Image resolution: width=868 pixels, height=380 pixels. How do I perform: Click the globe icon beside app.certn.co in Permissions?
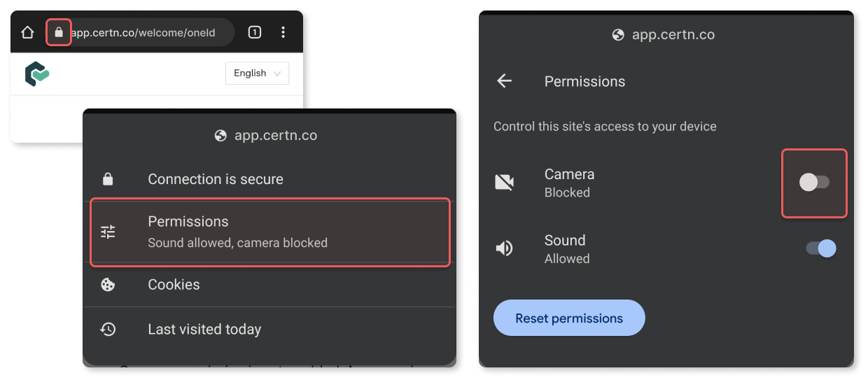click(618, 35)
